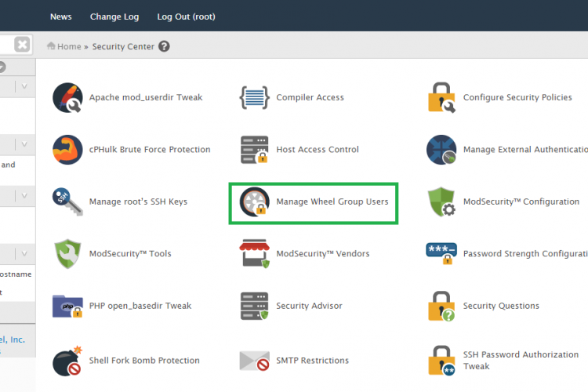The image size is (588, 392).
Task: Select the cPHulk Brute Force Protection icon
Action: [x=67, y=150]
